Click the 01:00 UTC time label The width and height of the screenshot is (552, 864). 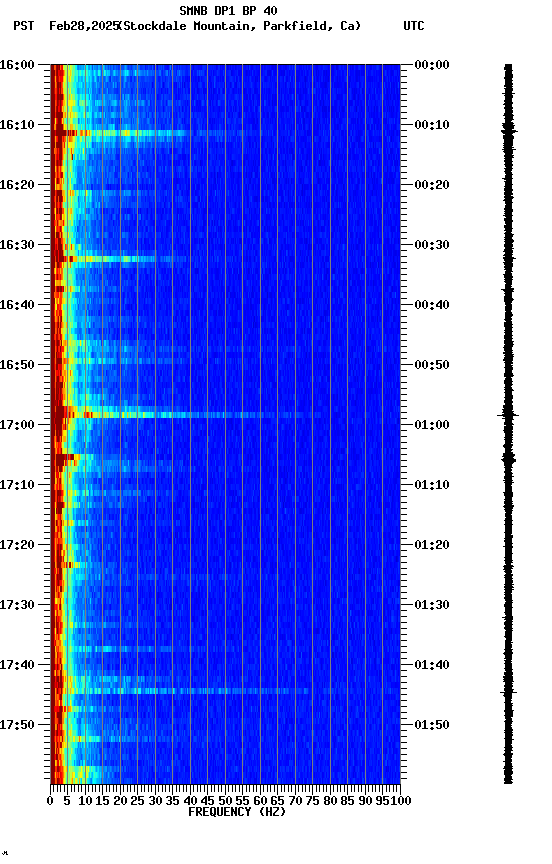[432, 425]
